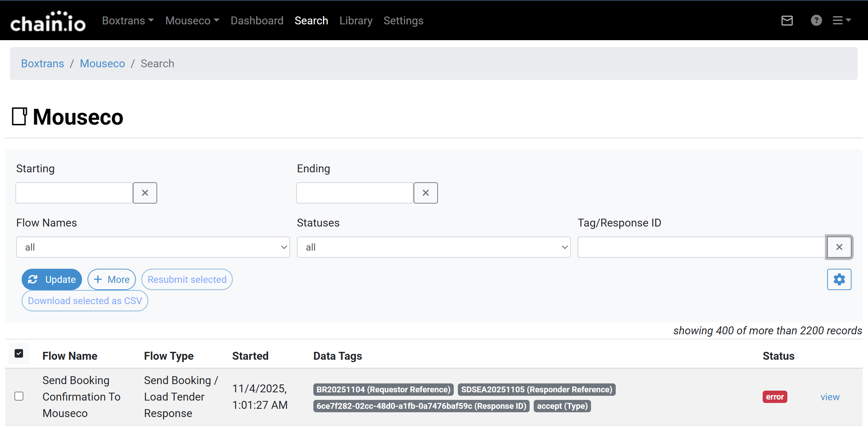This screenshot has height=427, width=868.
Task: Expand the Flow Names dropdown
Action: coord(153,247)
